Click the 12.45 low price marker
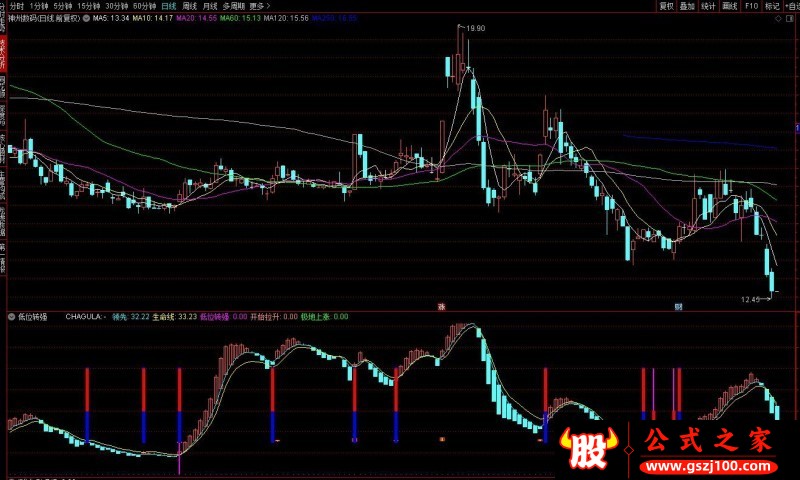The width and height of the screenshot is (800, 480). pyautogui.click(x=750, y=299)
